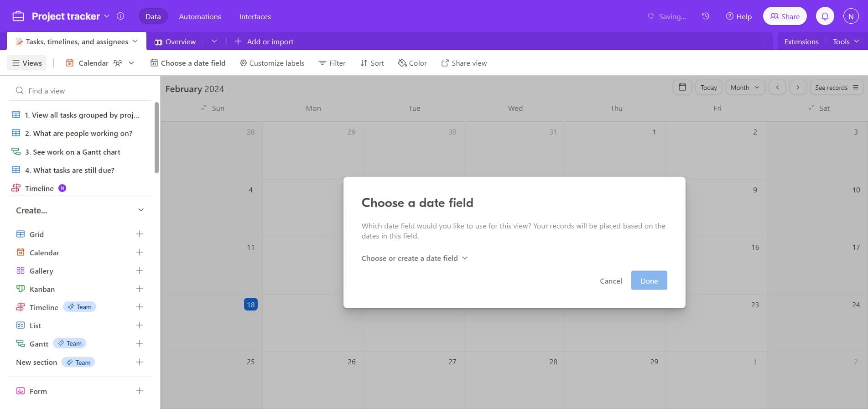The image size is (868, 409).
Task: Click the Share button
Action: coord(785,16)
